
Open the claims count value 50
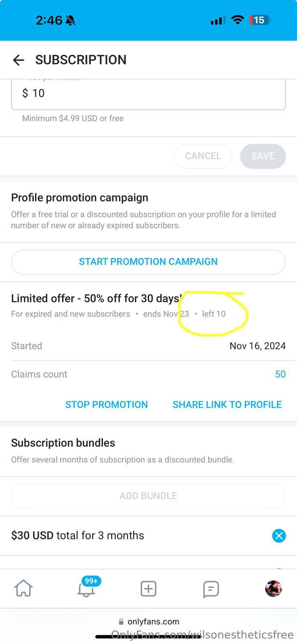pyautogui.click(x=280, y=374)
